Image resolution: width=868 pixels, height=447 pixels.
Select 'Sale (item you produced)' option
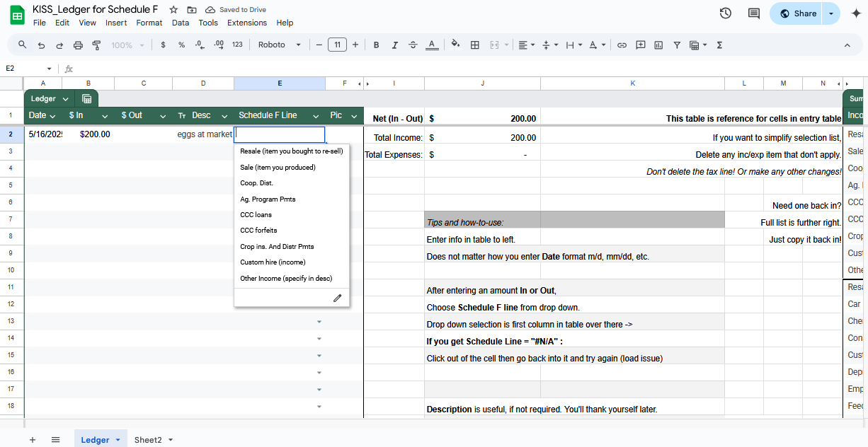(x=278, y=168)
